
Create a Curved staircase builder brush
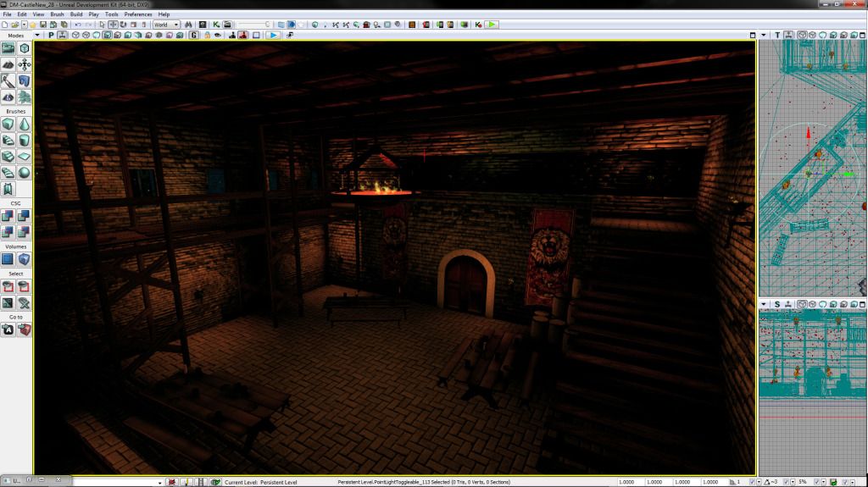point(8,141)
